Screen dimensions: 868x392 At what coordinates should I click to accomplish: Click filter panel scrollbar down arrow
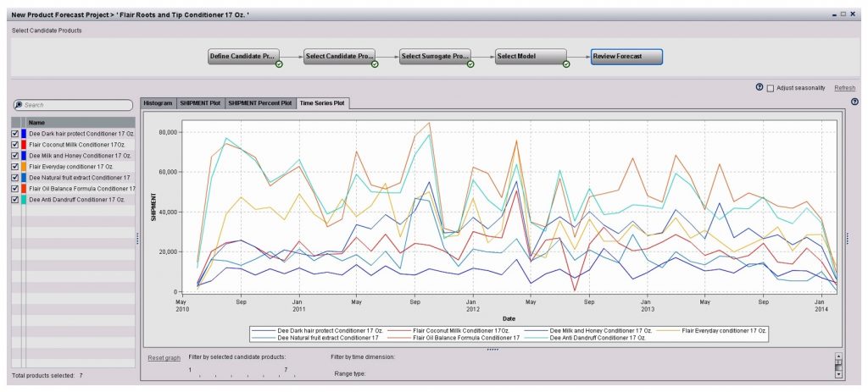(838, 374)
